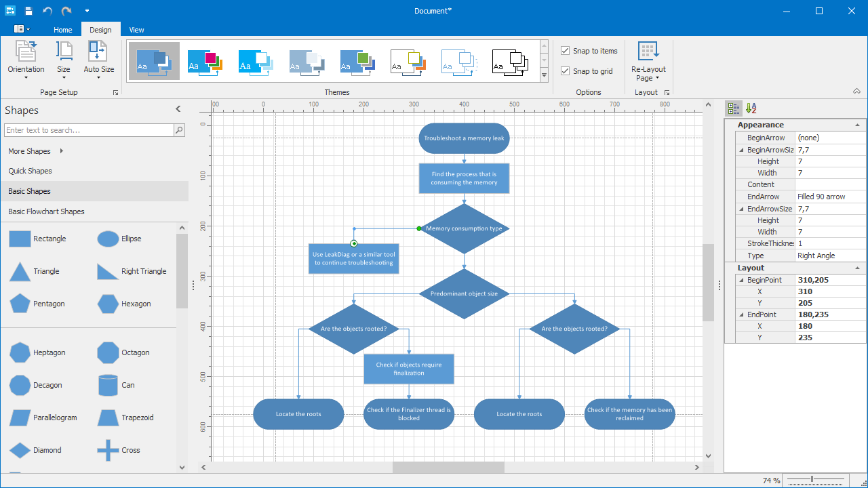
Task: Pick the Hexagon shape
Action: pyautogui.click(x=125, y=304)
